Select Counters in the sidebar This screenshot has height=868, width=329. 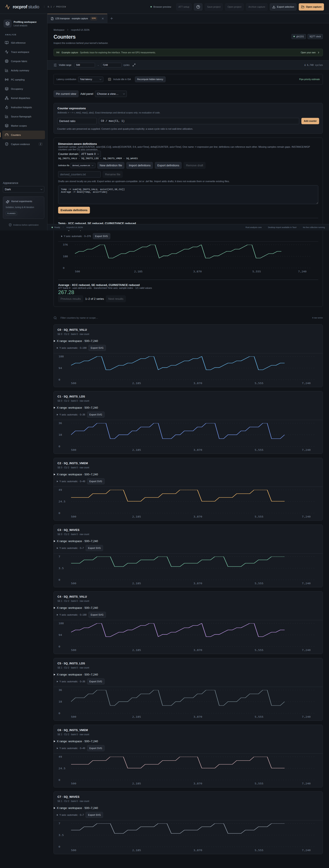[x=23, y=135]
